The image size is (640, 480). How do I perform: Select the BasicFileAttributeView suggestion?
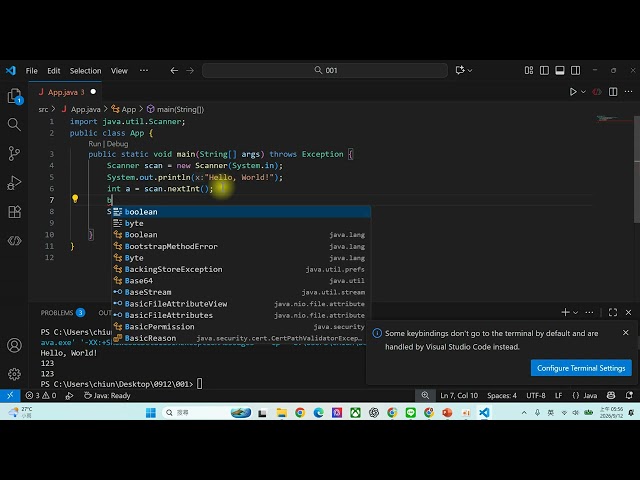tap(241, 304)
